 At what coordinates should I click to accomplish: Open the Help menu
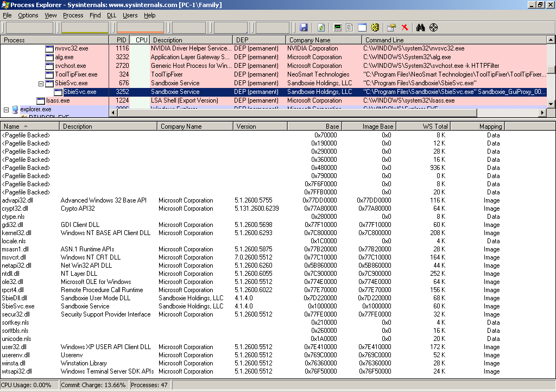click(150, 15)
